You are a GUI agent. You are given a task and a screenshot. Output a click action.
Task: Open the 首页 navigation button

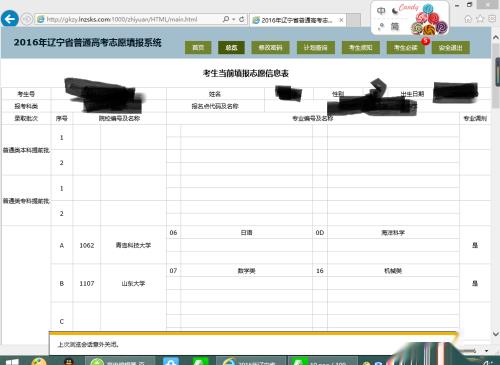(198, 48)
